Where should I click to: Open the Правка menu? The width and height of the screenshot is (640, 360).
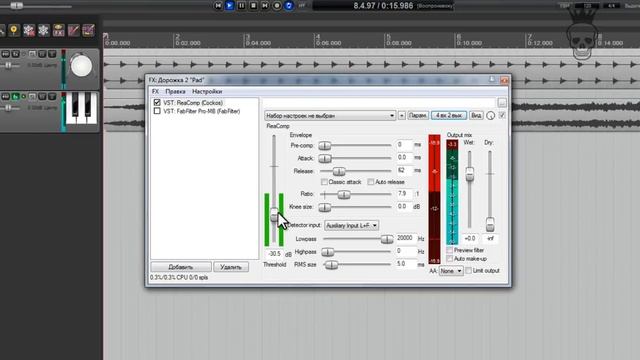pyautogui.click(x=175, y=91)
